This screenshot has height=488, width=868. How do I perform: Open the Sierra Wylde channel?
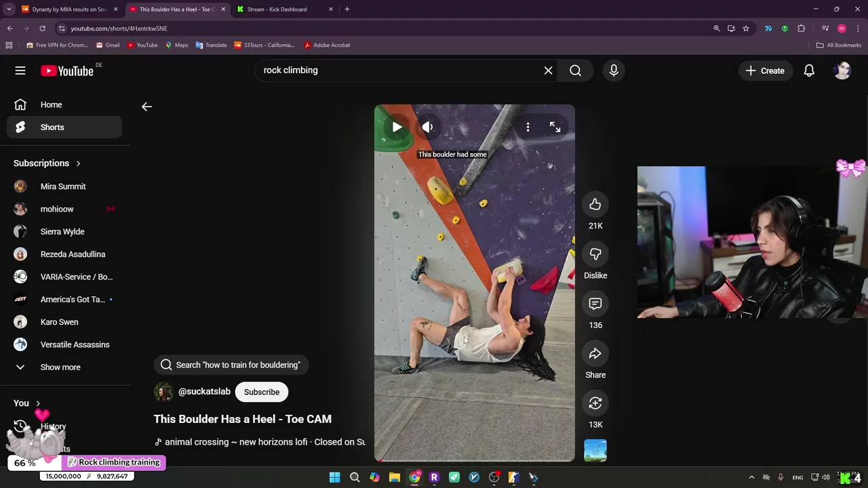point(64,231)
